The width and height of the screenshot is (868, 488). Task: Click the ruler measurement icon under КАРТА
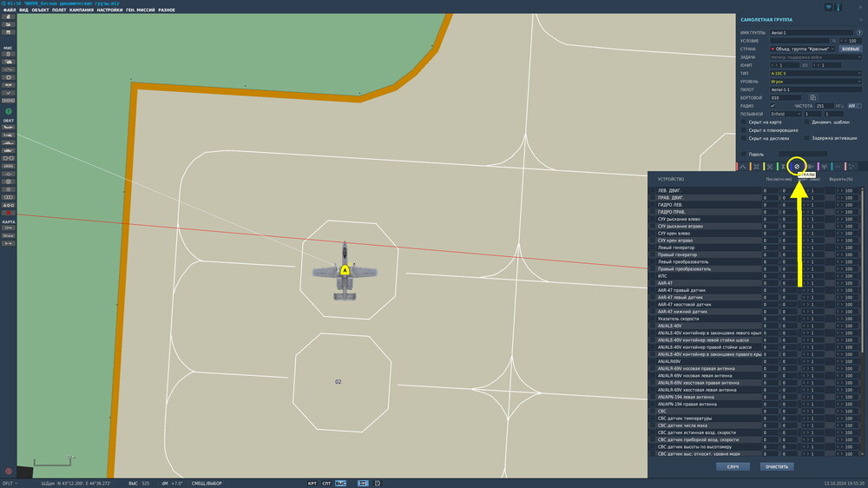[9, 243]
